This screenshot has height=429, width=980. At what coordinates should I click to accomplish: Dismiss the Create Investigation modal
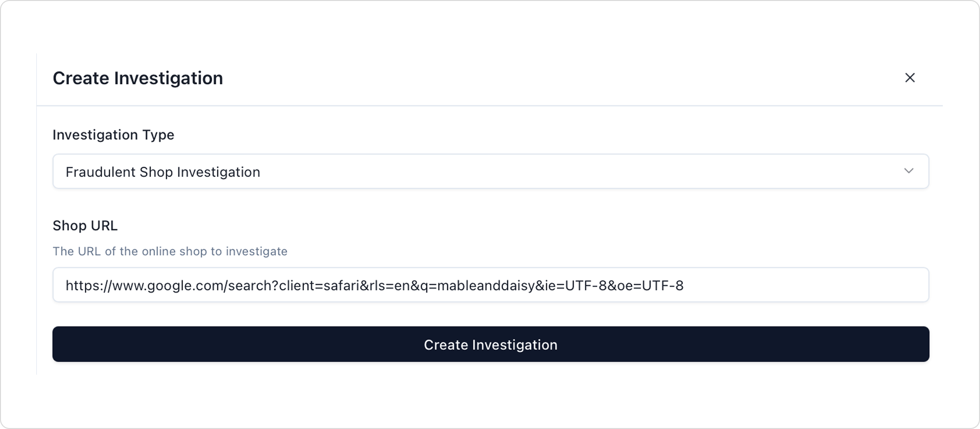911,78
